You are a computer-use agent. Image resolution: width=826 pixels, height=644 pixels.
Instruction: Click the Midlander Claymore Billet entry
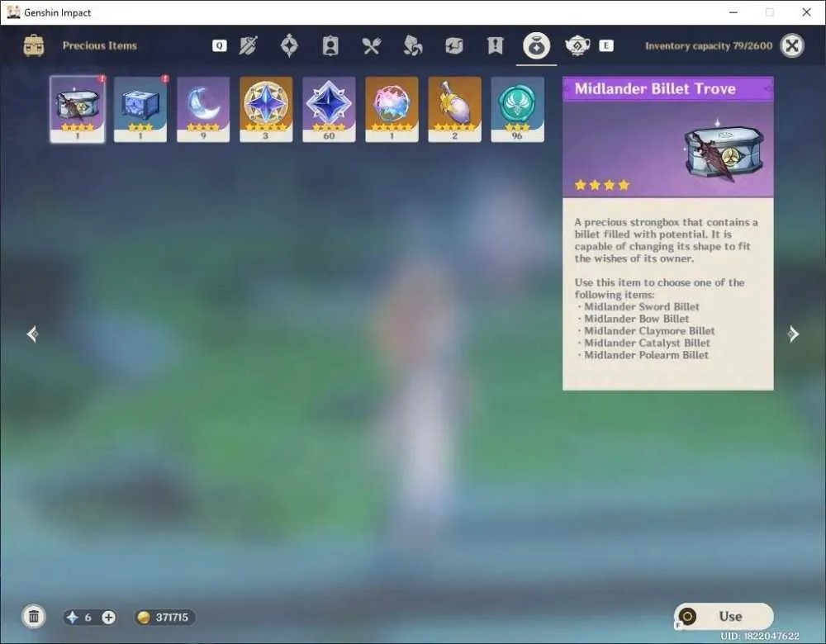(649, 331)
